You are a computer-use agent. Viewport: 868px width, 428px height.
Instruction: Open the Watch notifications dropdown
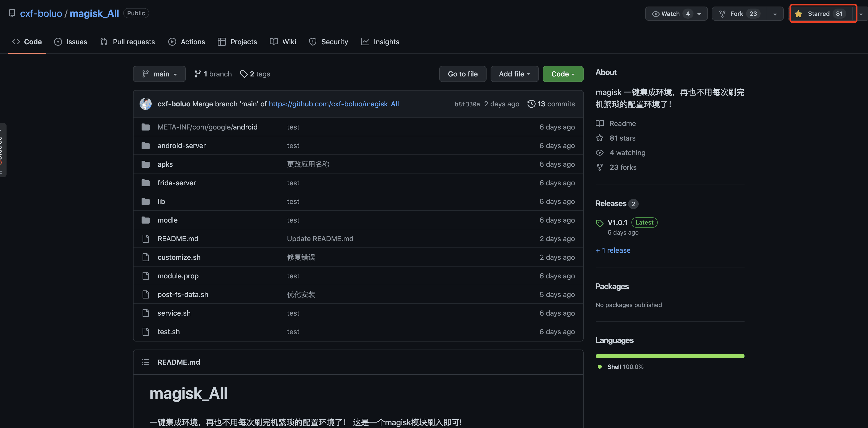676,14
